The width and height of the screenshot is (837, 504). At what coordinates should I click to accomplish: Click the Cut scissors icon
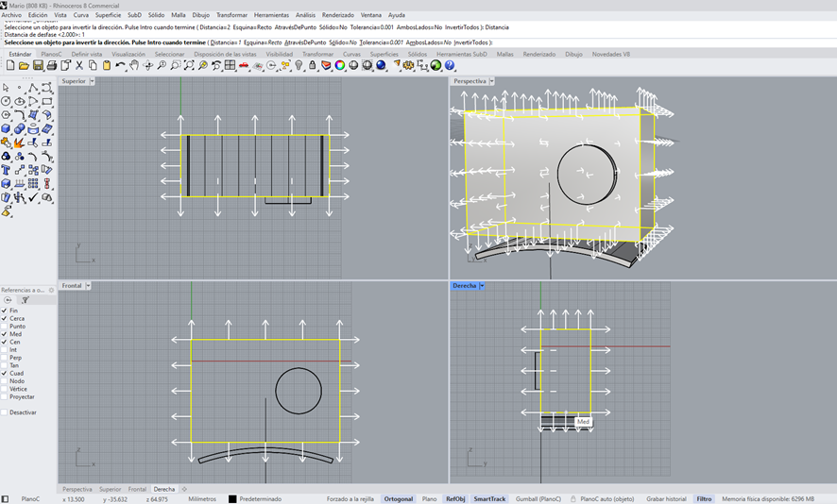(78, 66)
